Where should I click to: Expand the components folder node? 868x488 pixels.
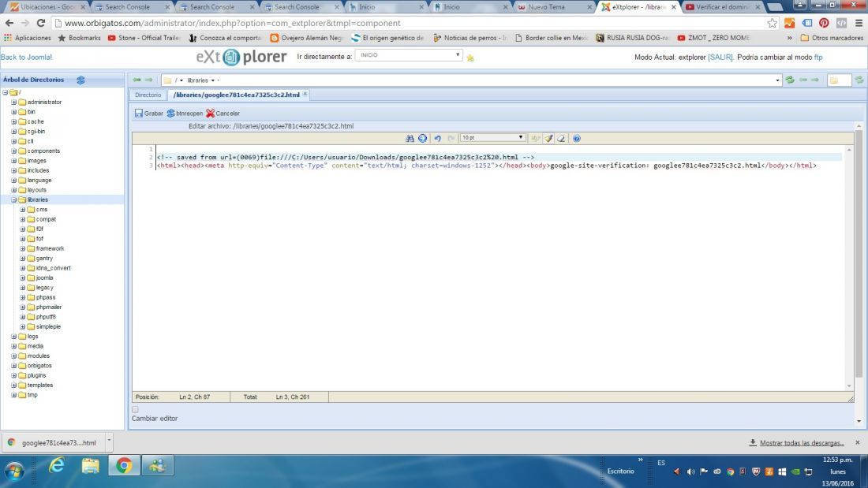tap(14, 151)
